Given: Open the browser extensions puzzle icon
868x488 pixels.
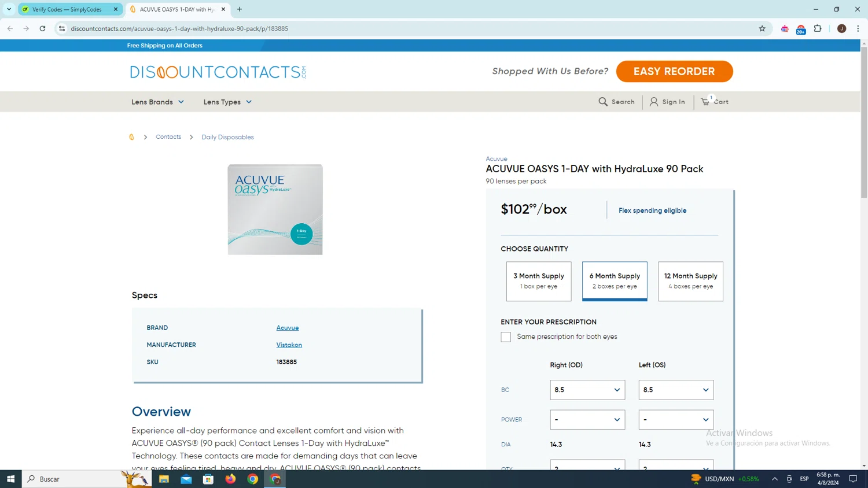Looking at the screenshot, I should point(818,28).
